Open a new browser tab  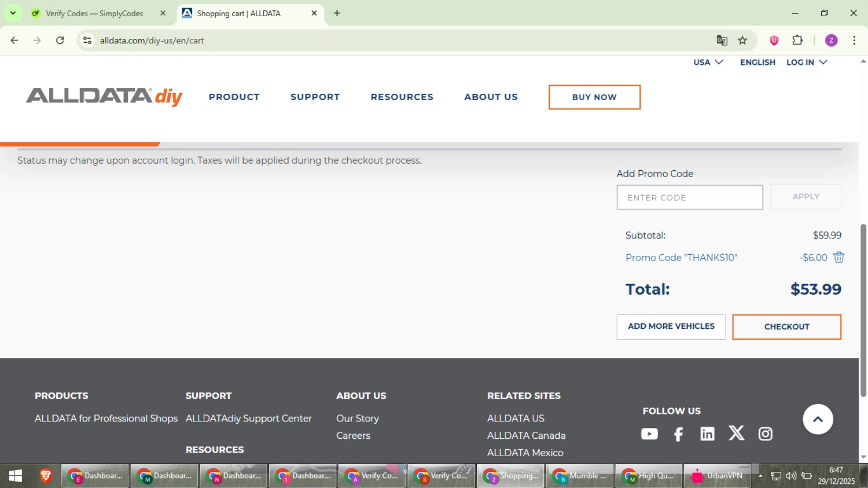[x=337, y=13]
